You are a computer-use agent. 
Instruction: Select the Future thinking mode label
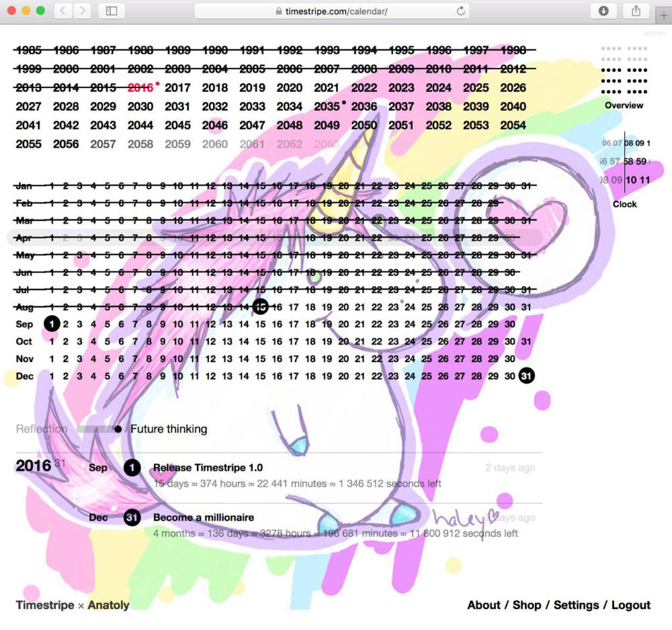pyautogui.click(x=169, y=429)
